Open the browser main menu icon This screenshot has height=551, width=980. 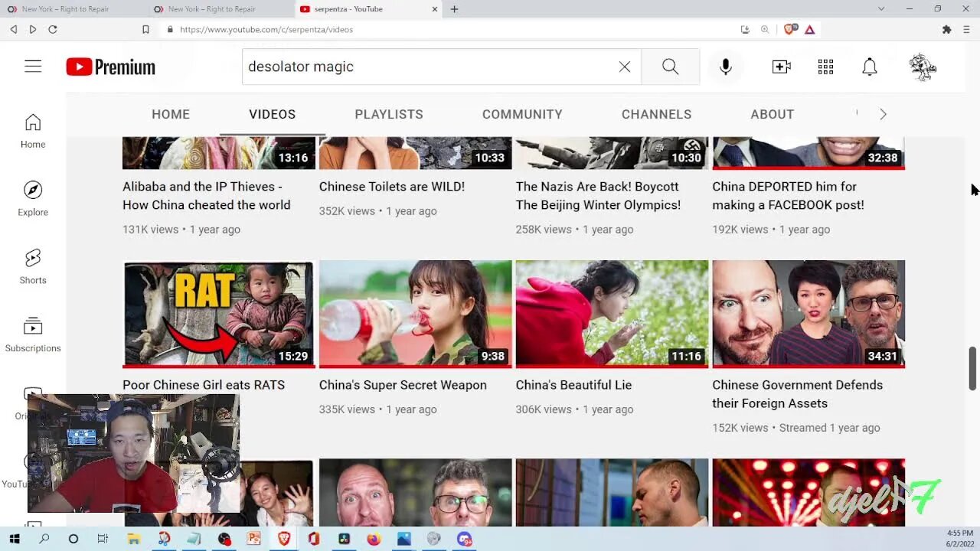[966, 29]
